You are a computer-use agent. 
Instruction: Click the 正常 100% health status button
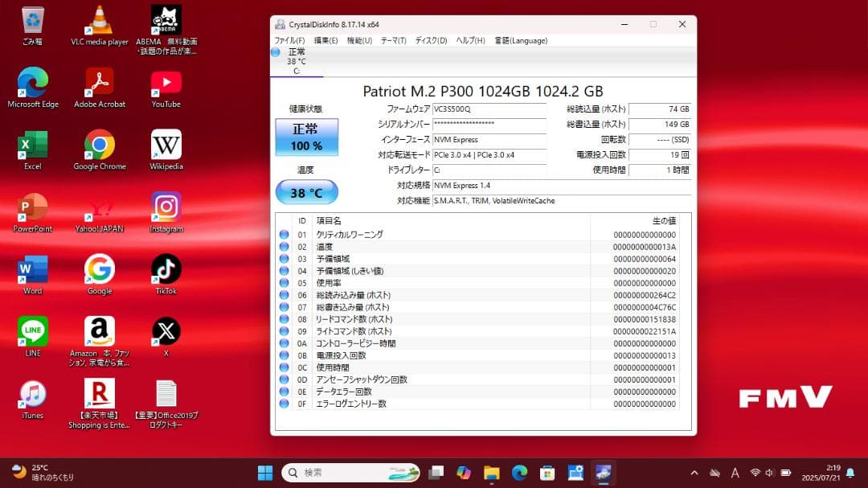point(306,137)
